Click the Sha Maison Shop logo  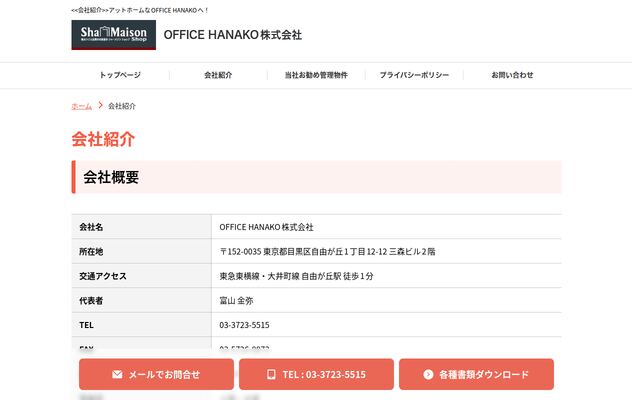113,35
